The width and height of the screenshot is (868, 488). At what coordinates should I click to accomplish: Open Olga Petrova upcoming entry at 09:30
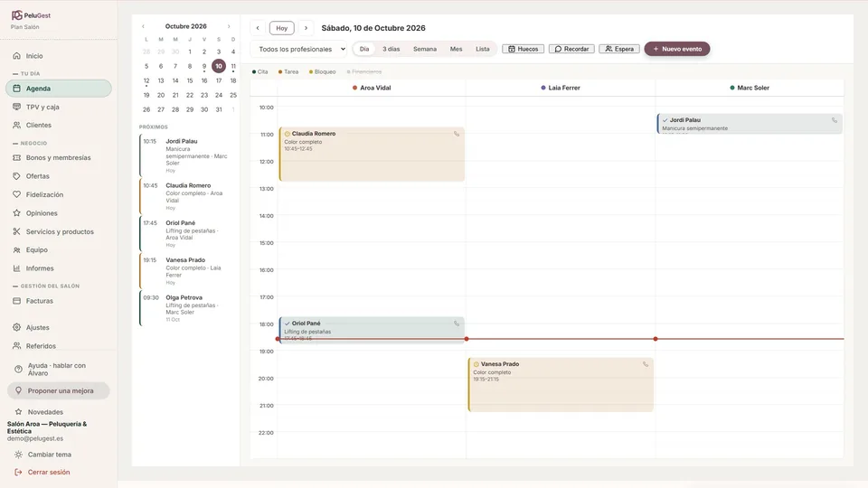(x=187, y=308)
